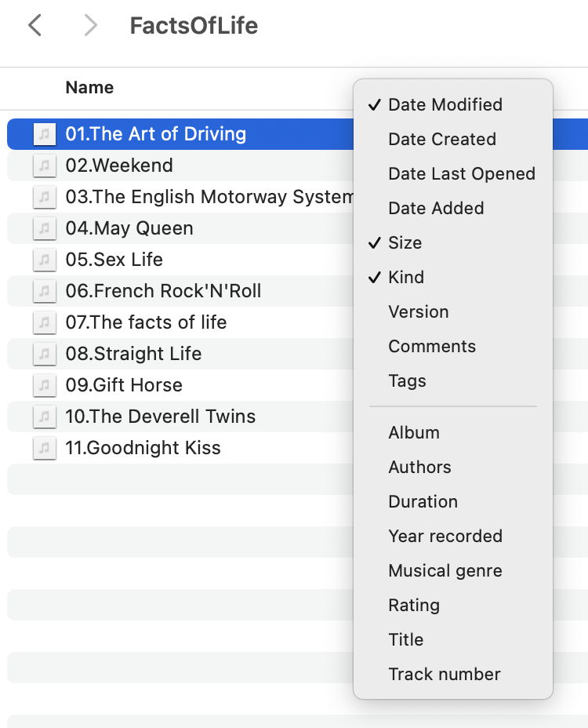This screenshot has width=588, height=728.
Task: Enable the Date Created column
Action: (x=441, y=139)
